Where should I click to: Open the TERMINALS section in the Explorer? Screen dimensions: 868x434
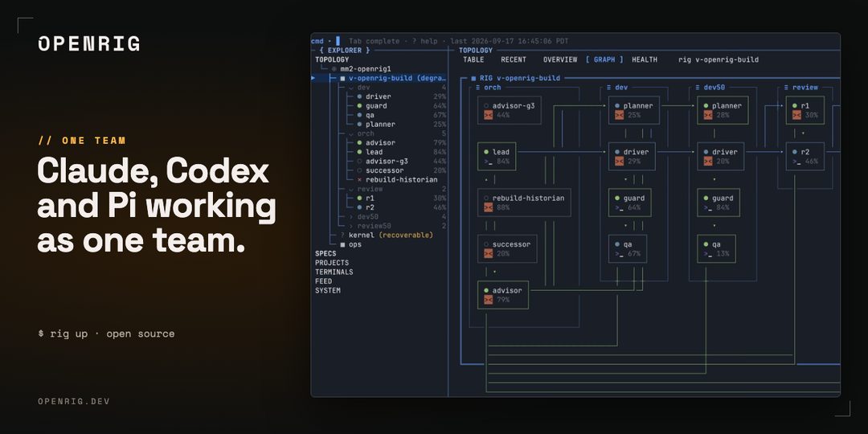coord(334,272)
